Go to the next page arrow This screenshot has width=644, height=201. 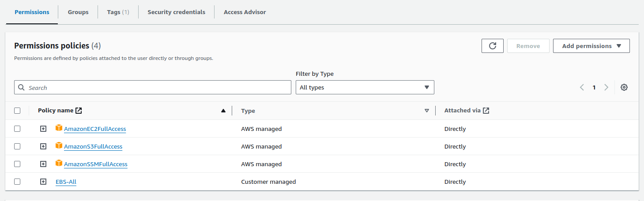coord(606,87)
